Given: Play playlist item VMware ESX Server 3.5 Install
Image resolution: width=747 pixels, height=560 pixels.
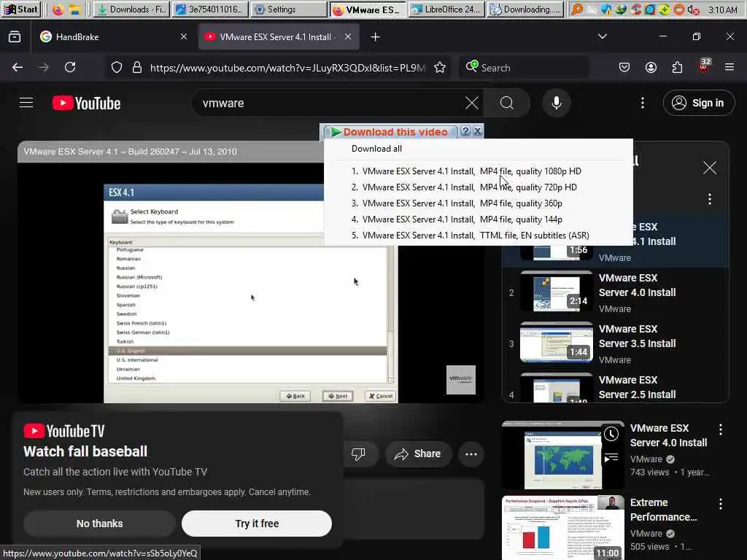Looking at the screenshot, I should pos(616,344).
